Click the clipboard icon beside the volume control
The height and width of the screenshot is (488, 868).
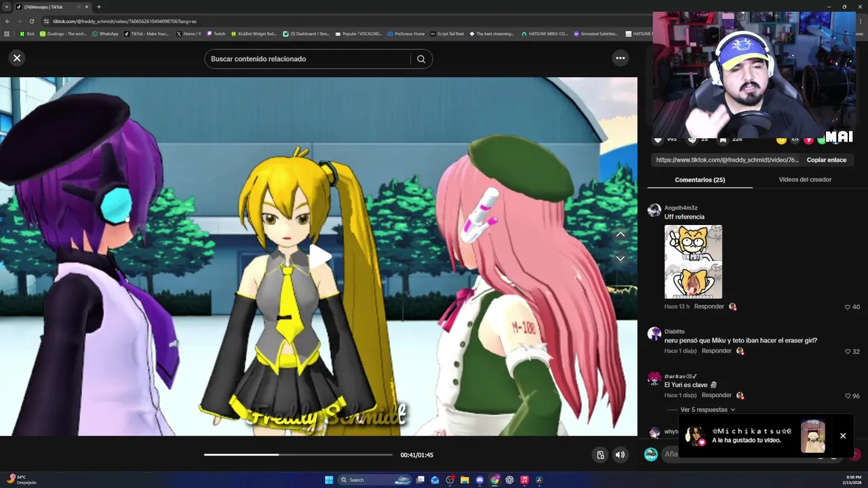[600, 455]
